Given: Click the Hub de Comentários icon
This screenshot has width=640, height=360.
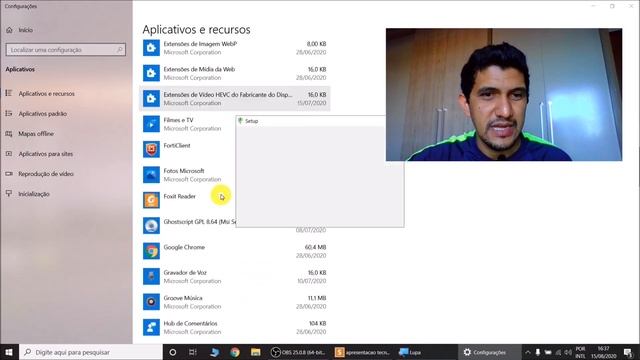Looking at the screenshot, I should (x=151, y=327).
